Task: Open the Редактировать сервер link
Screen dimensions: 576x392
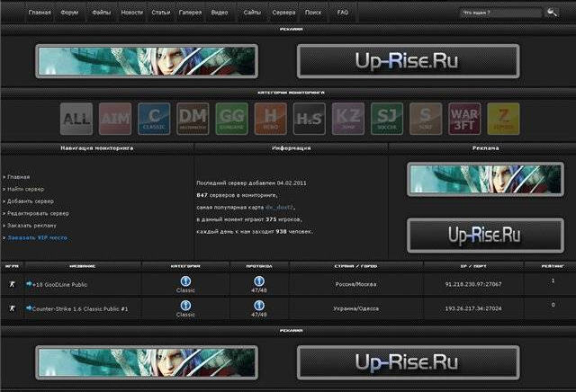Action: [38, 213]
